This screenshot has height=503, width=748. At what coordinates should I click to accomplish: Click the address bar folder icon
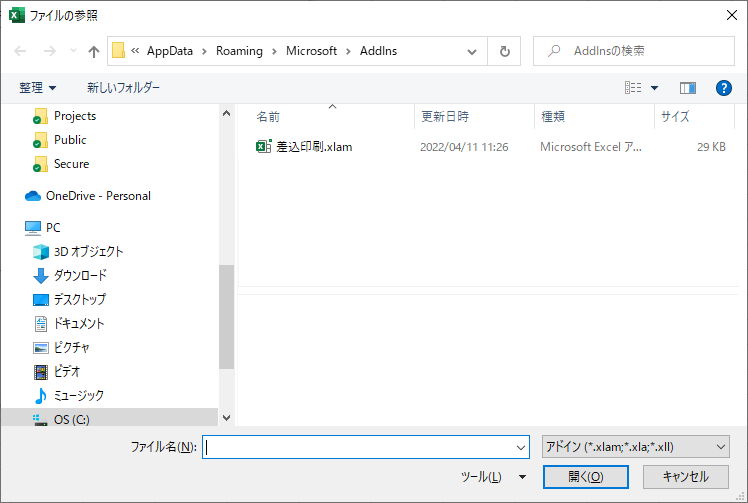(x=118, y=51)
